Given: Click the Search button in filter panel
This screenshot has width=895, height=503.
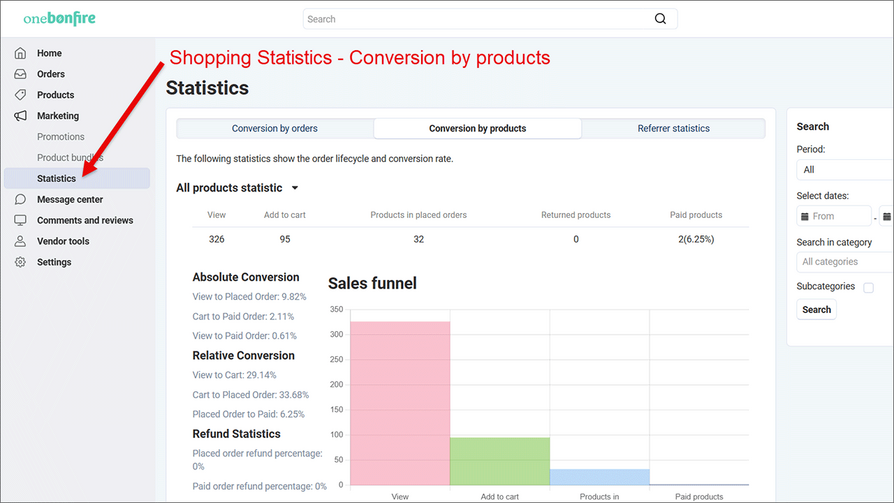Looking at the screenshot, I should [816, 310].
